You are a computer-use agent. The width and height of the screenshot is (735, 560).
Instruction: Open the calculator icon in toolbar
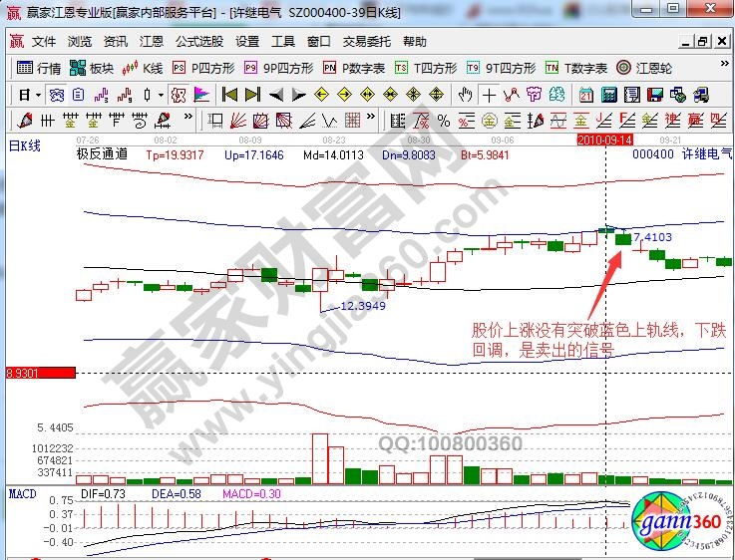coord(607,95)
